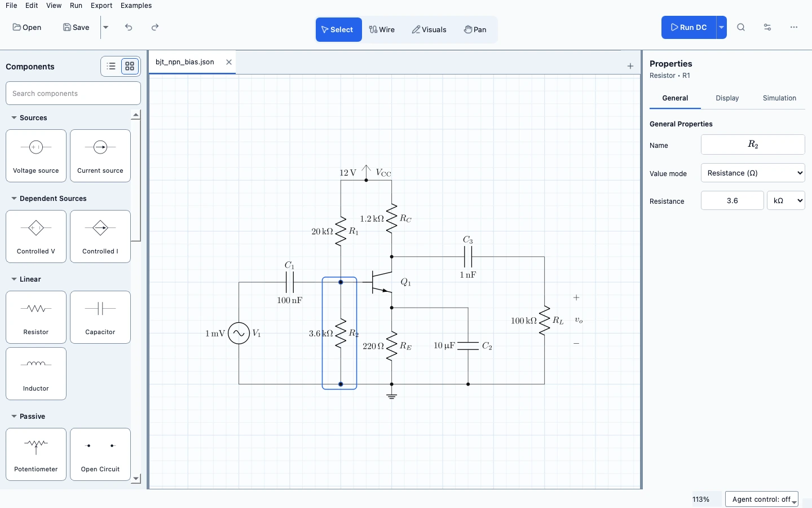Add a Current source component
The image size is (812, 508).
coord(100,156)
